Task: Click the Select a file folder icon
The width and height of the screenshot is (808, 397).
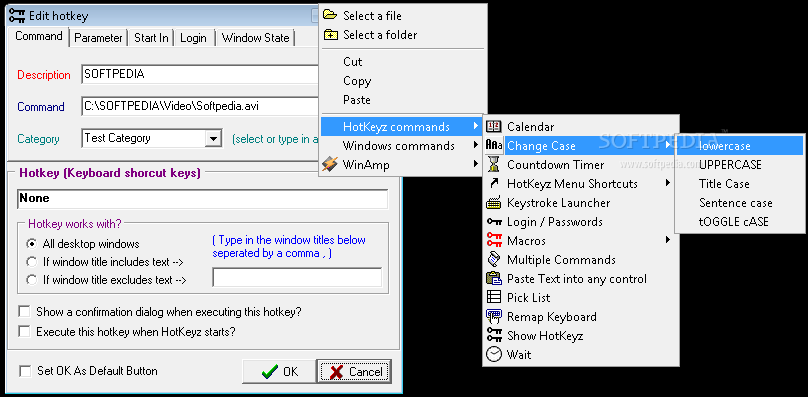Action: click(x=330, y=15)
